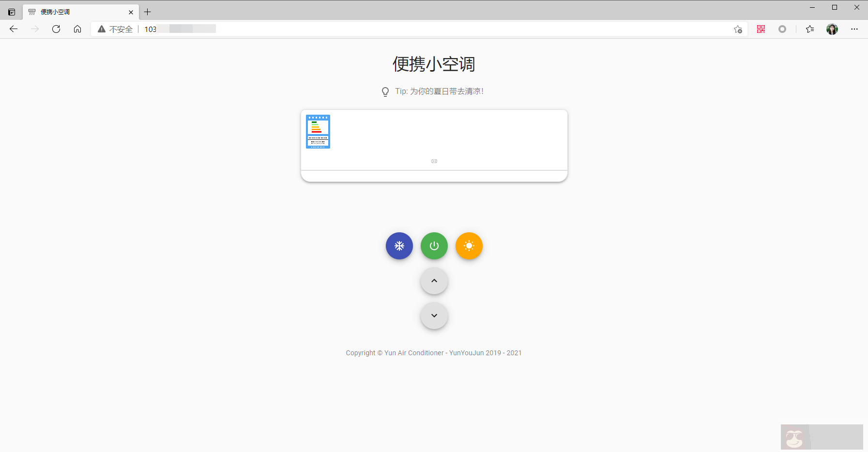Open the browser settings via three-dot menu
Viewport: 868px width, 452px height.
pos(855,29)
